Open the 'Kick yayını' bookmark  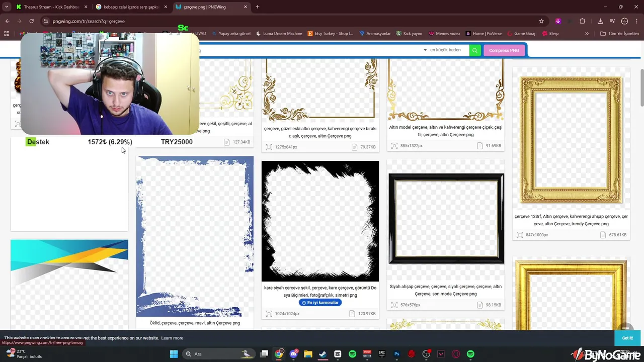click(409, 34)
